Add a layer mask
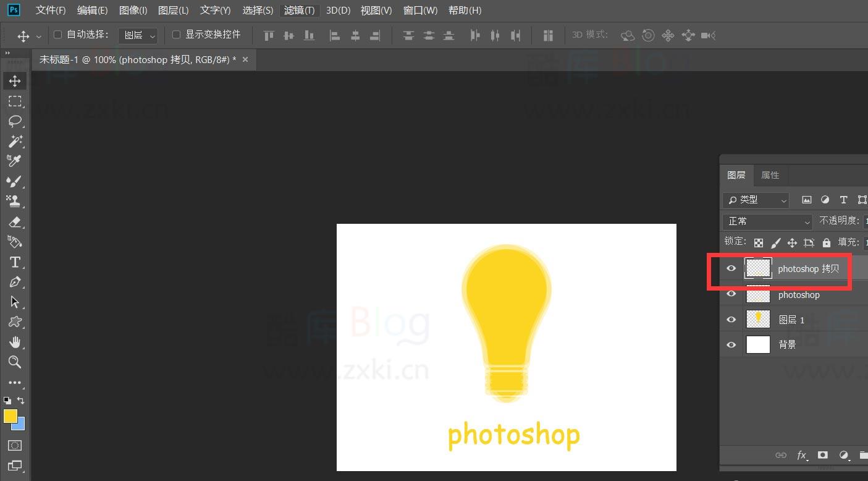The image size is (868, 481). pyautogui.click(x=822, y=456)
